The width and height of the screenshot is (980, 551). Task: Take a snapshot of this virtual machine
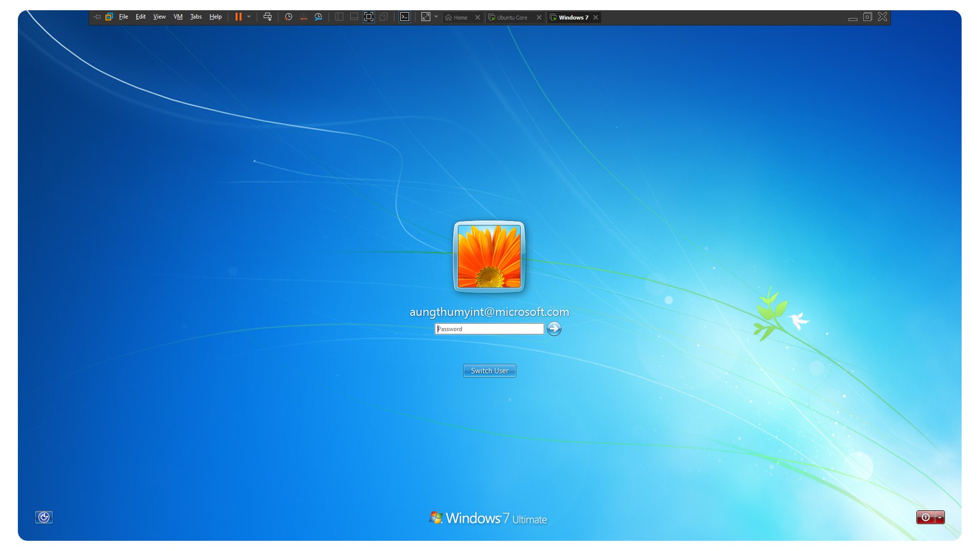(288, 17)
